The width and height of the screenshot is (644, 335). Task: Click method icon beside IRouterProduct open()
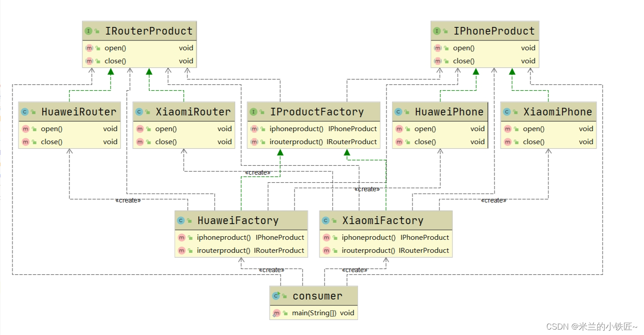(89, 48)
